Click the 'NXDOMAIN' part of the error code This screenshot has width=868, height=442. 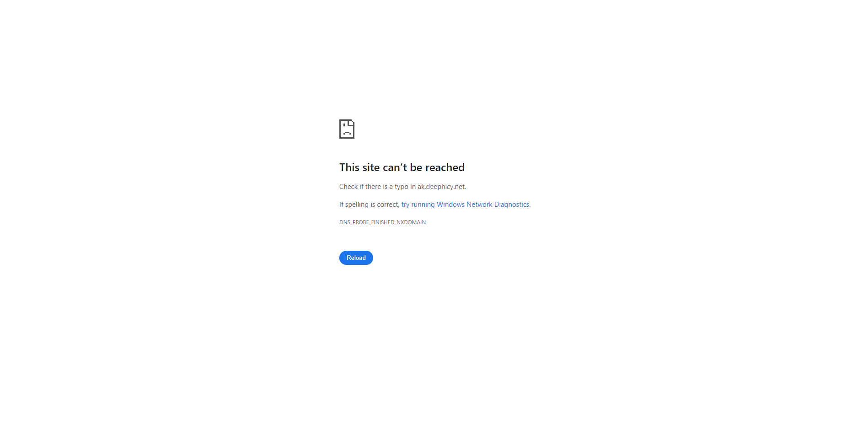coord(411,222)
